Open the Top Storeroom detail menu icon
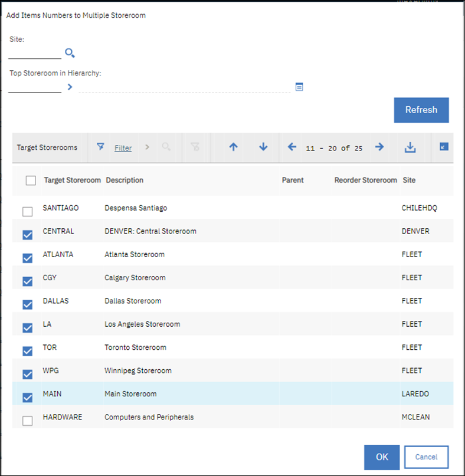The image size is (465, 476). coord(299,86)
